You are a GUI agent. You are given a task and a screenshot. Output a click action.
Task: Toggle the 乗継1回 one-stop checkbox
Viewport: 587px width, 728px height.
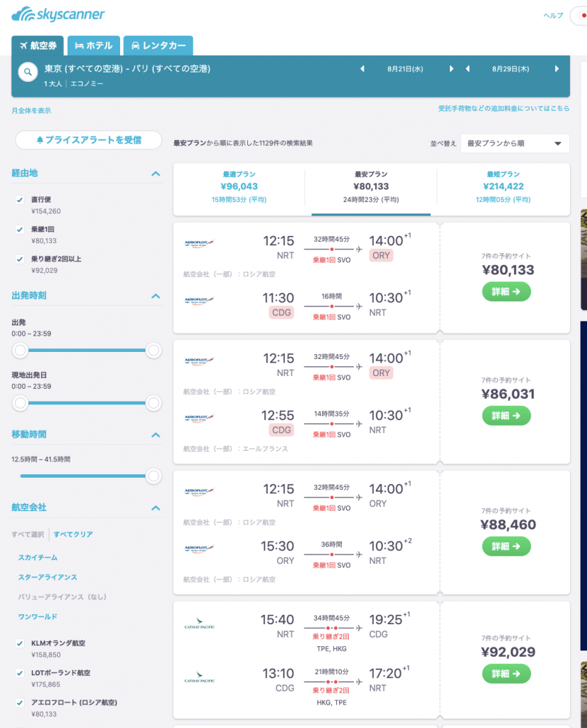click(20, 230)
